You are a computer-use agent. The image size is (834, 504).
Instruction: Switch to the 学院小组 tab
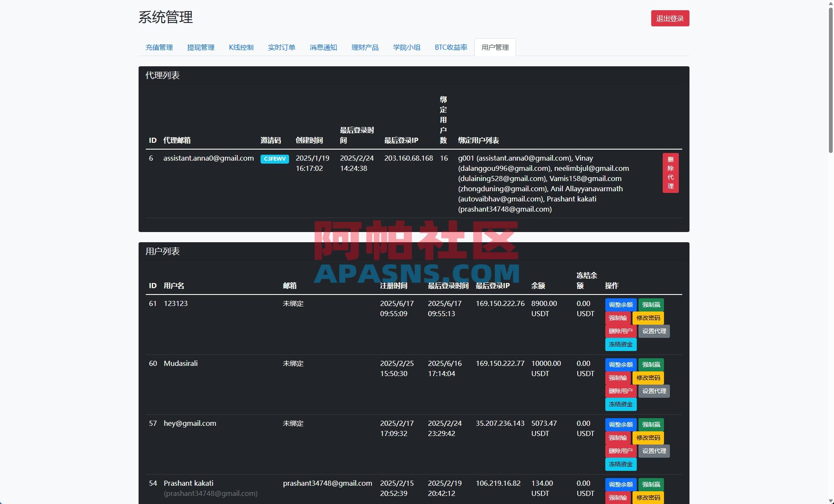tap(407, 47)
